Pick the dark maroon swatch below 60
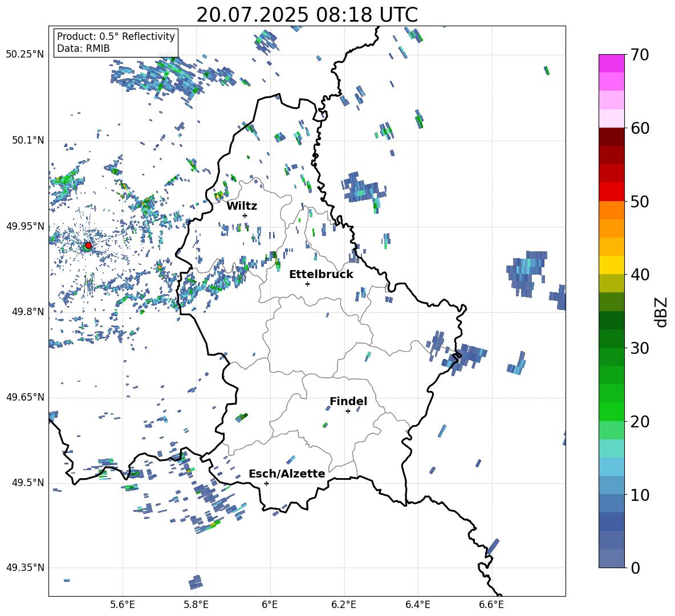 pos(611,137)
